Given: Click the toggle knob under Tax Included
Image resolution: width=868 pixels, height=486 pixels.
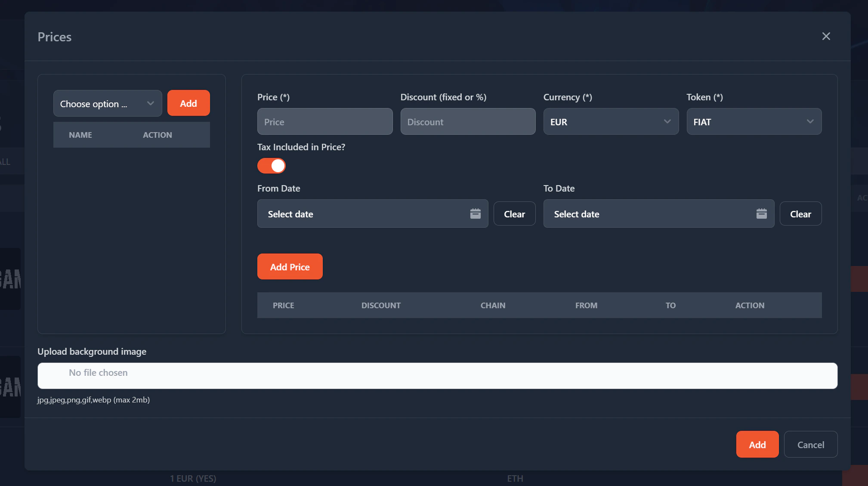Looking at the screenshot, I should point(277,166).
